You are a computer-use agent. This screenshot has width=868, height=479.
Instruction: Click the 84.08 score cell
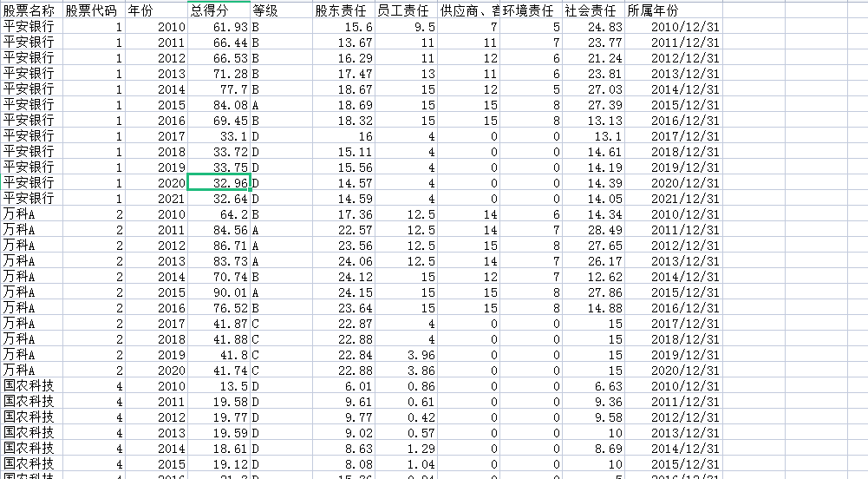tap(219, 105)
